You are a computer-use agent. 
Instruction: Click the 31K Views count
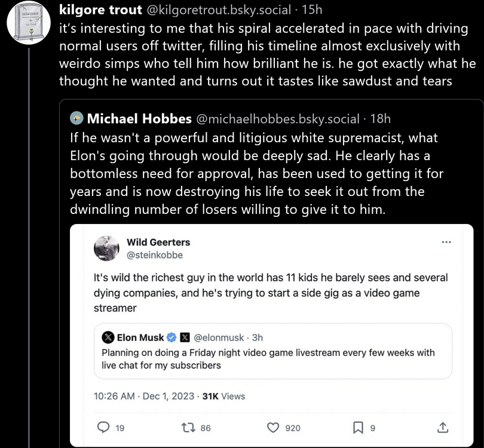[223, 396]
